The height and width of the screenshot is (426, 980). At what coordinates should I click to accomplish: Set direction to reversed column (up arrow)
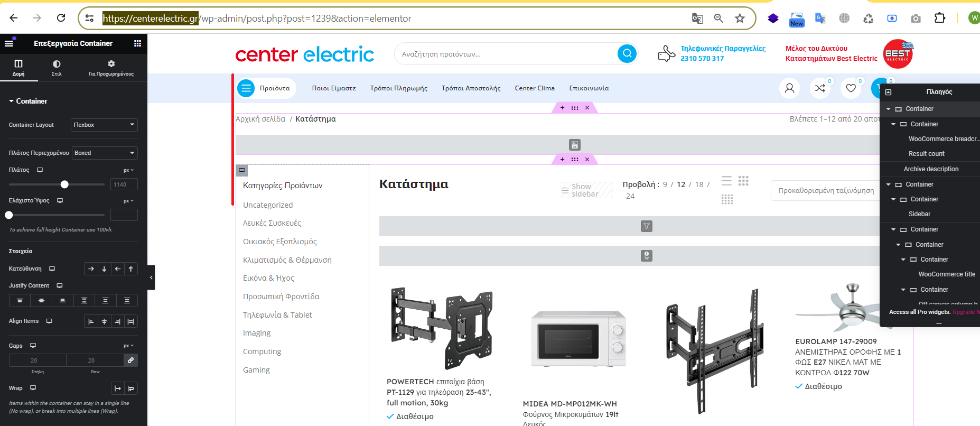tap(131, 269)
